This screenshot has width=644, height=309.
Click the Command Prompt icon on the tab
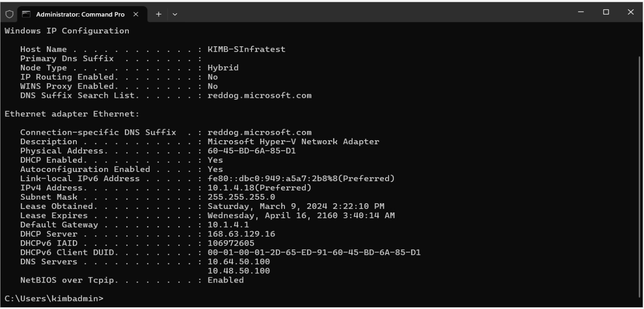[26, 14]
